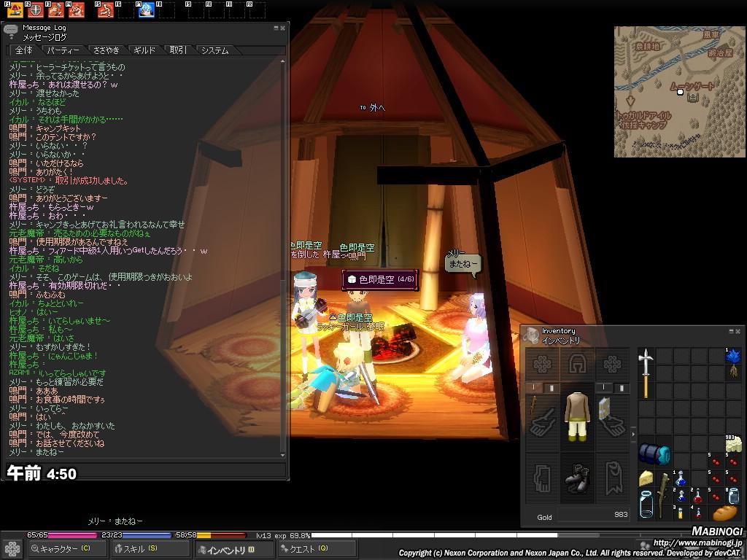Screen dimensions: 747x560
Task: Open the ささやき whisper tab
Action: tap(107, 50)
